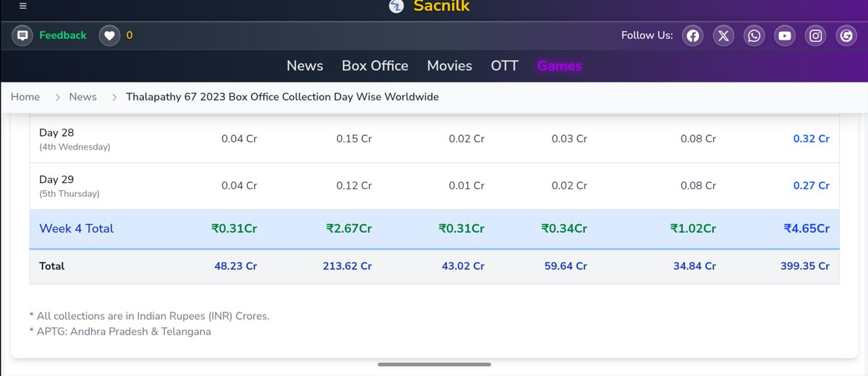Image resolution: width=868 pixels, height=376 pixels.
Task: Select the Day 28 row label
Action: click(x=56, y=133)
